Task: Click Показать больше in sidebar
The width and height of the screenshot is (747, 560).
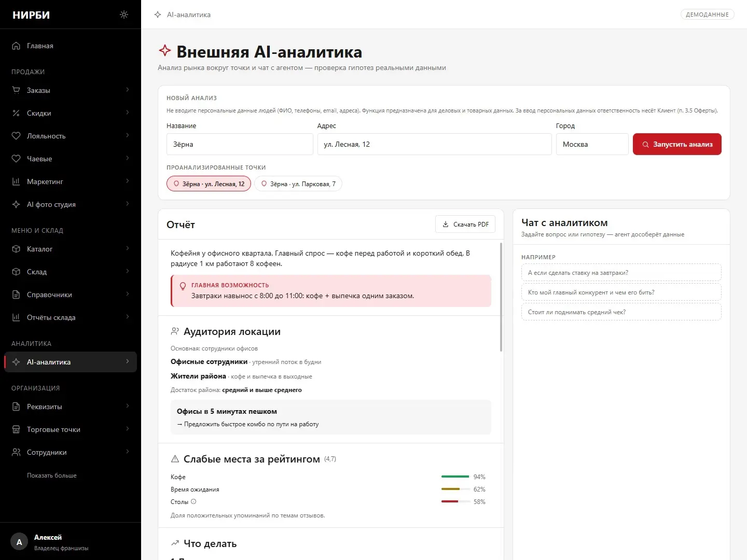Action: pyautogui.click(x=52, y=475)
